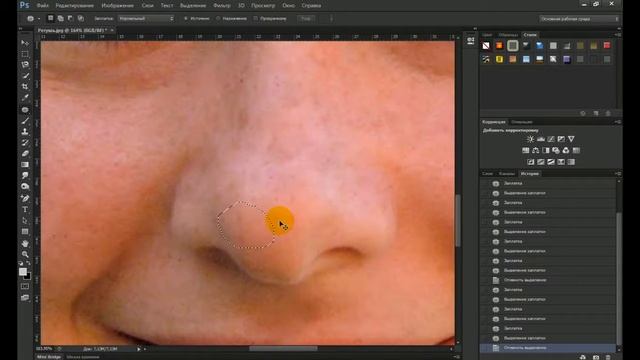Add a Vibrance adjustment

571,139
